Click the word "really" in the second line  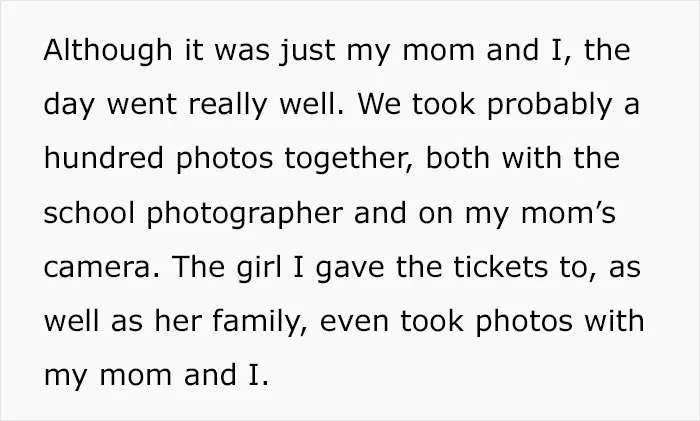[228, 105]
